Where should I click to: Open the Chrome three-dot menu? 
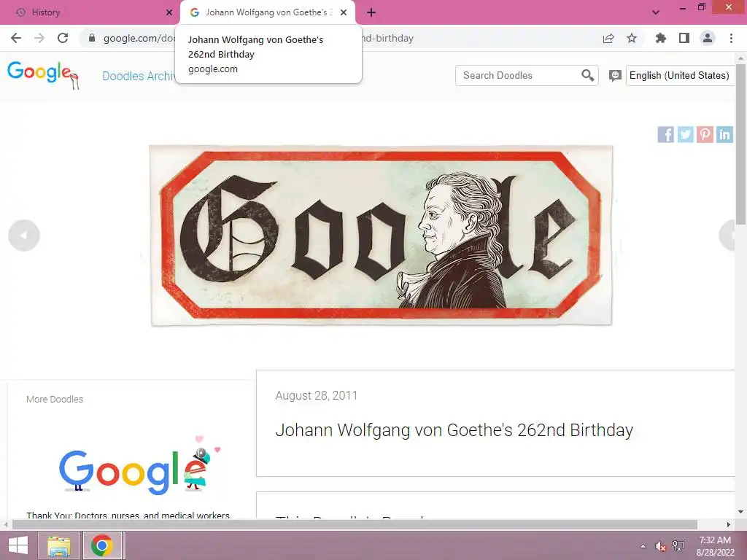tap(731, 38)
